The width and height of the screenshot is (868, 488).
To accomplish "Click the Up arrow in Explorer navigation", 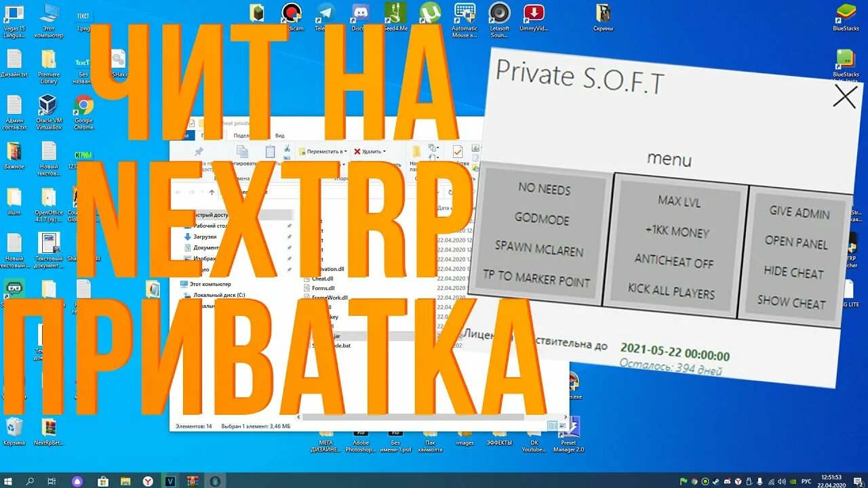I will coord(212,192).
